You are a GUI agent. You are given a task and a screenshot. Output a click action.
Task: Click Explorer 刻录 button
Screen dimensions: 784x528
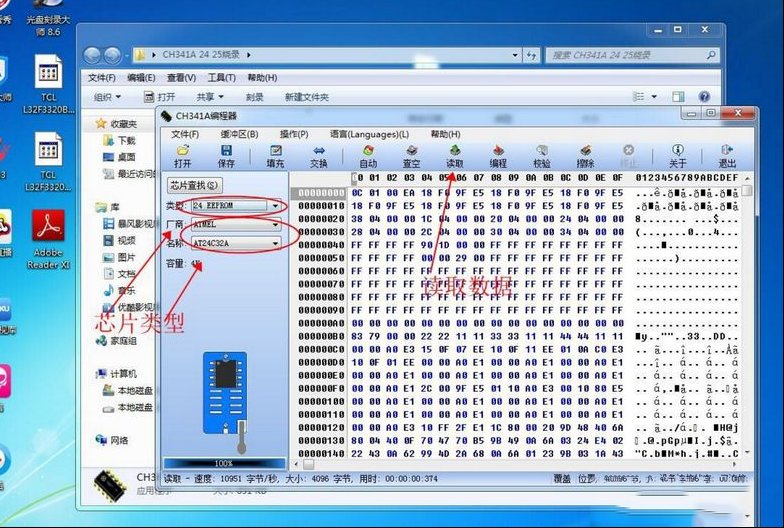click(x=254, y=97)
